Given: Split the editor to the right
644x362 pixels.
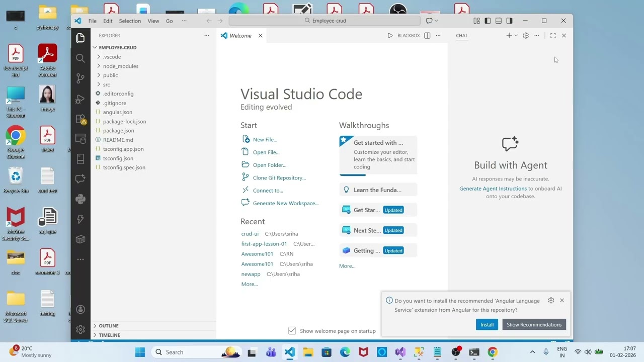Looking at the screenshot, I should click(x=427, y=36).
